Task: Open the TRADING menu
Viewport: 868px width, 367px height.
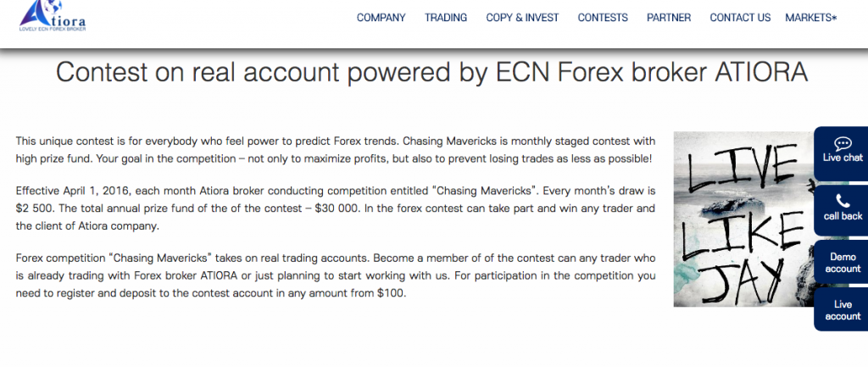Action: click(x=446, y=18)
